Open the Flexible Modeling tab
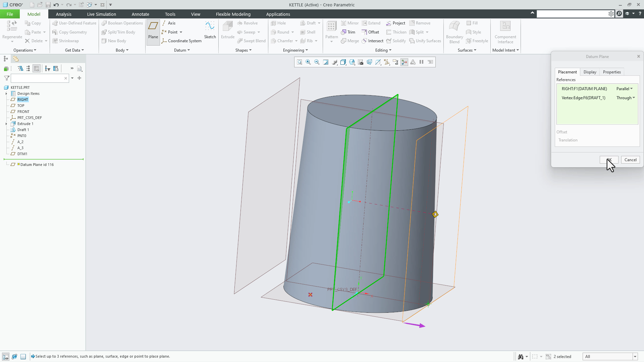Image resolution: width=644 pixels, height=362 pixels. tap(233, 14)
